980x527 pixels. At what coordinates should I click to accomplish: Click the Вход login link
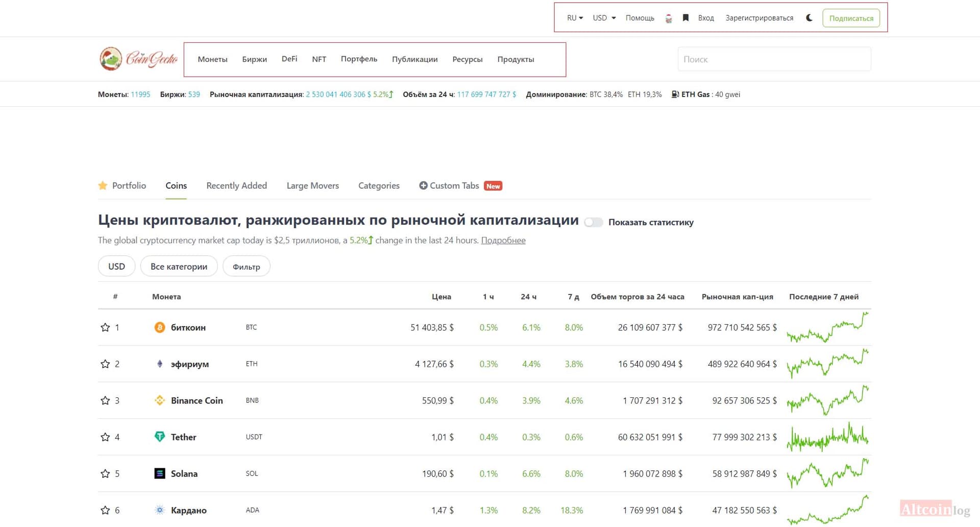click(706, 18)
